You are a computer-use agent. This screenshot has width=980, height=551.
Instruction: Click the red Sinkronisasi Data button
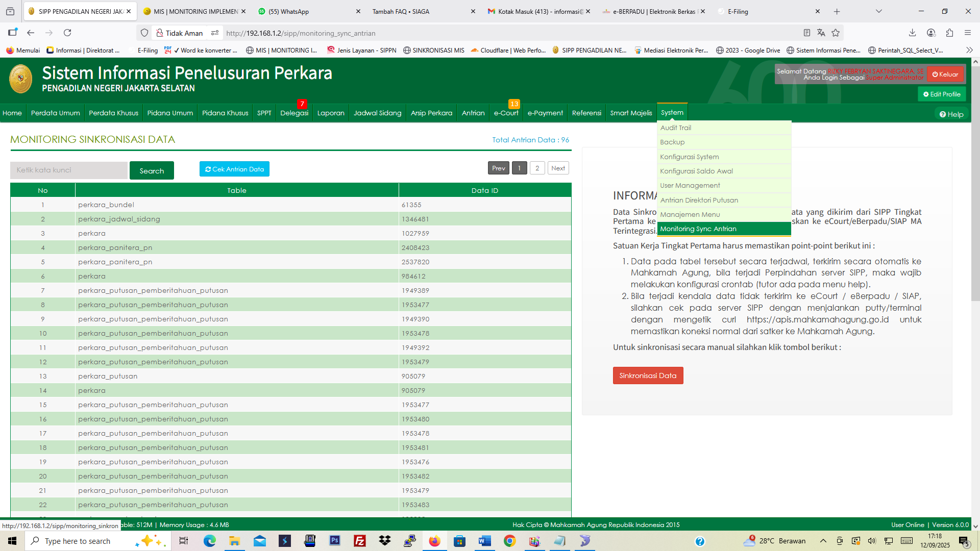(x=648, y=375)
